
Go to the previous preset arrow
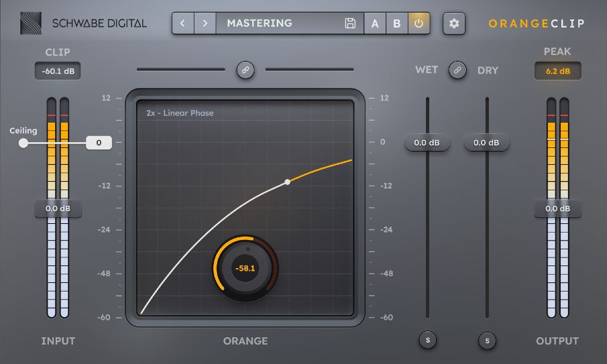(x=182, y=23)
